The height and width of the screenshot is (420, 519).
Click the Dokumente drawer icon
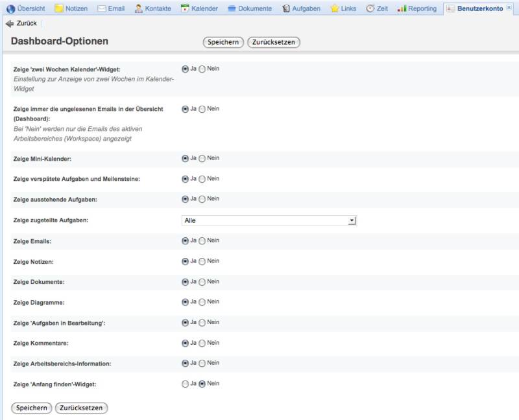pos(232,8)
